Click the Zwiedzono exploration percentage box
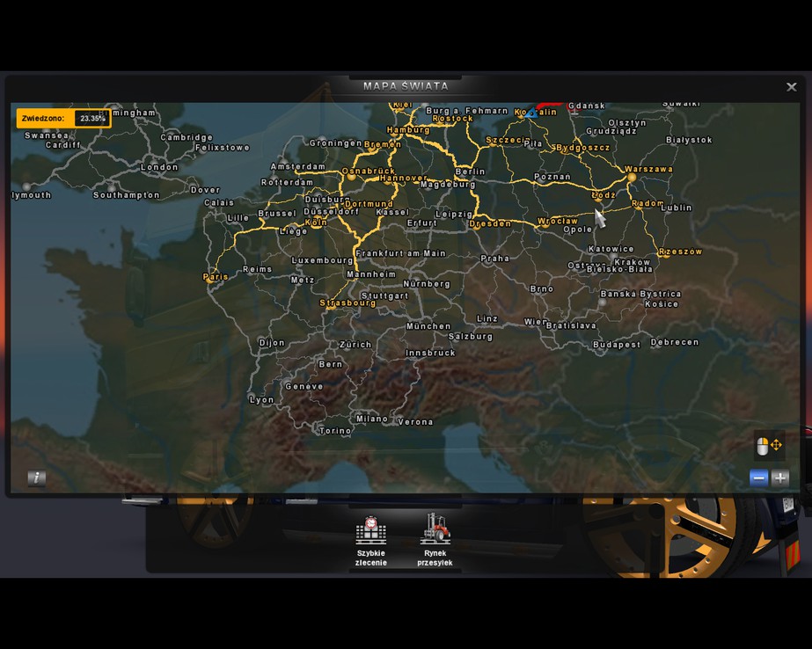The image size is (812, 649). tap(63, 119)
